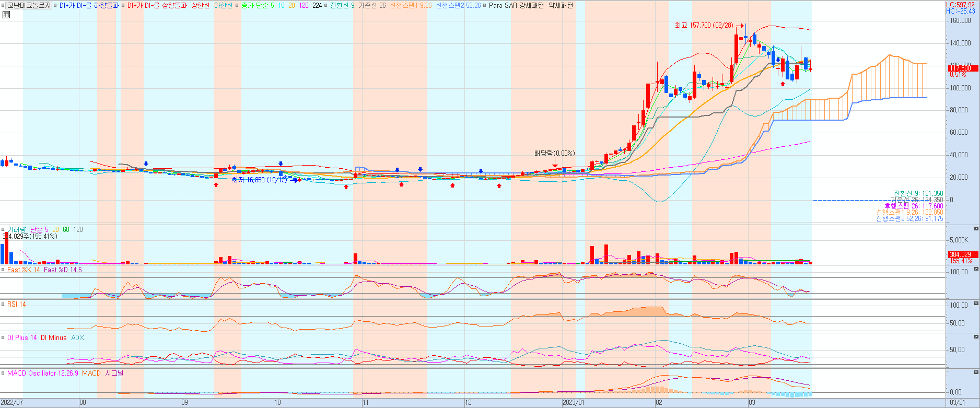Close the MACD Oscillator panel
This screenshot has width=980, height=408.
click(976, 372)
